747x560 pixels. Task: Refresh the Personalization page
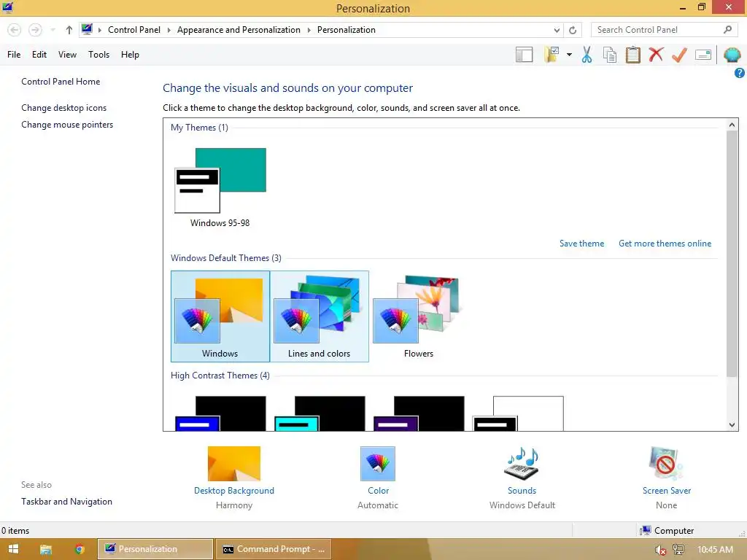573,30
